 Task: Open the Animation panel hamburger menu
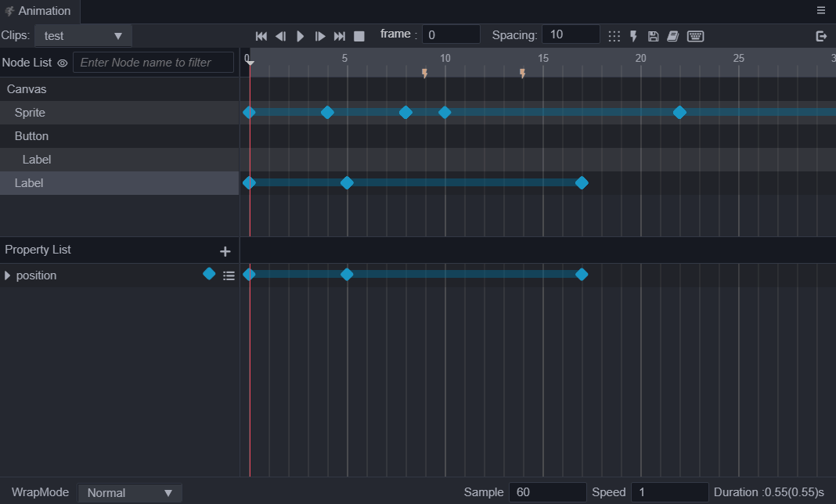point(821,11)
